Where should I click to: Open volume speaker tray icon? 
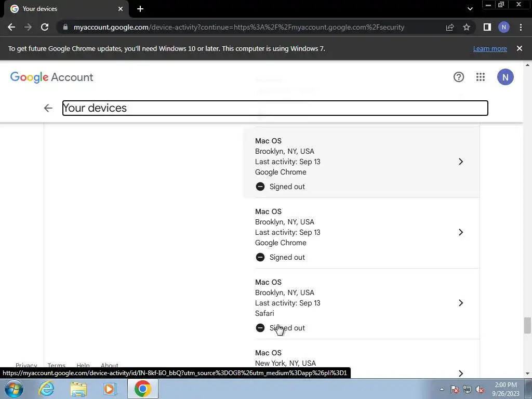click(480, 389)
